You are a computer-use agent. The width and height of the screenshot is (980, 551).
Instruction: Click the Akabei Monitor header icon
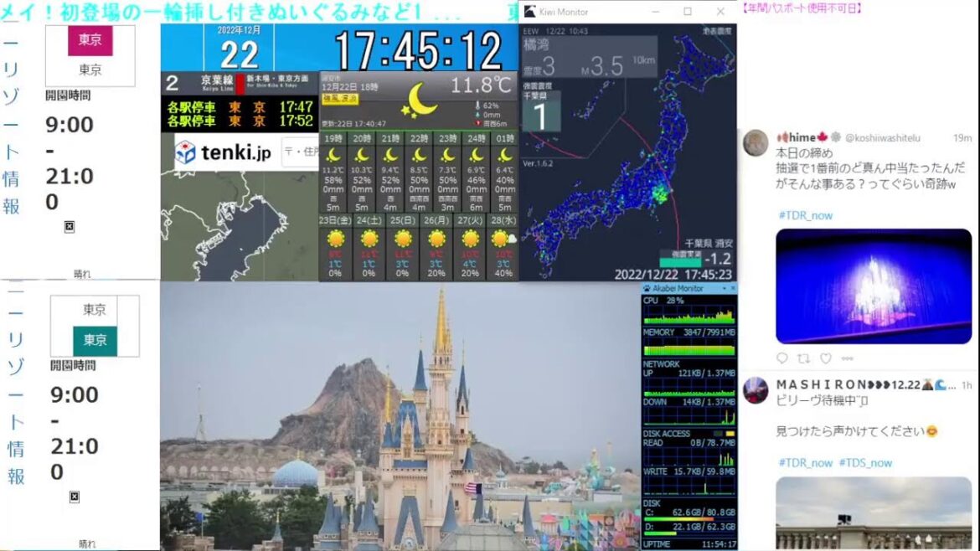coord(644,287)
